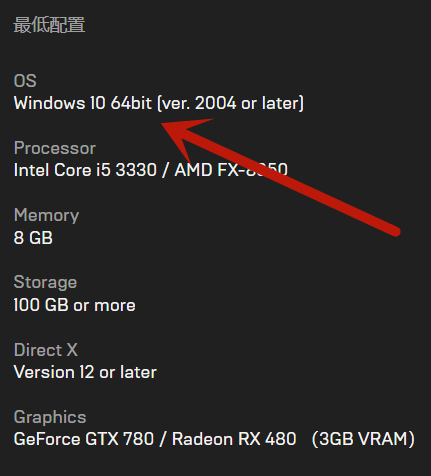Click the Radeon RX 480 text
431x476 pixels.
pyautogui.click(x=234, y=439)
